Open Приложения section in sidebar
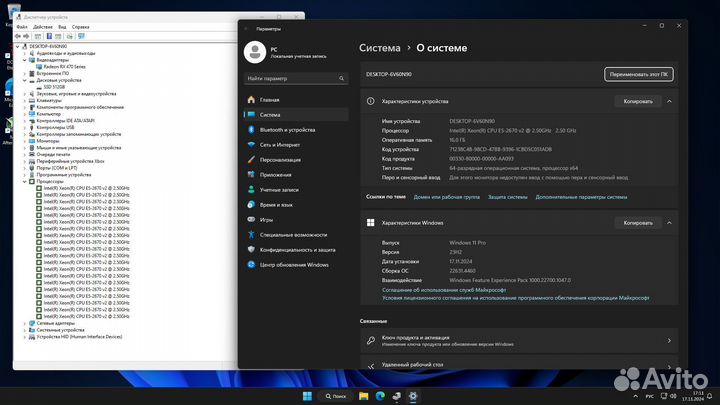Image resolution: width=720 pixels, height=405 pixels. click(x=276, y=174)
